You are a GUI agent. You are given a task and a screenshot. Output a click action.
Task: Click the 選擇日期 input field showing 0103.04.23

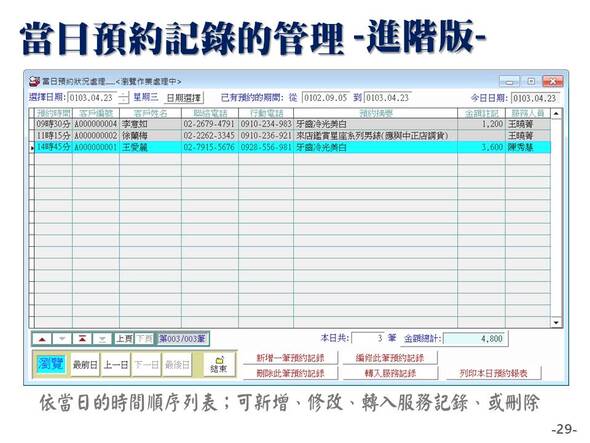[x=93, y=97]
